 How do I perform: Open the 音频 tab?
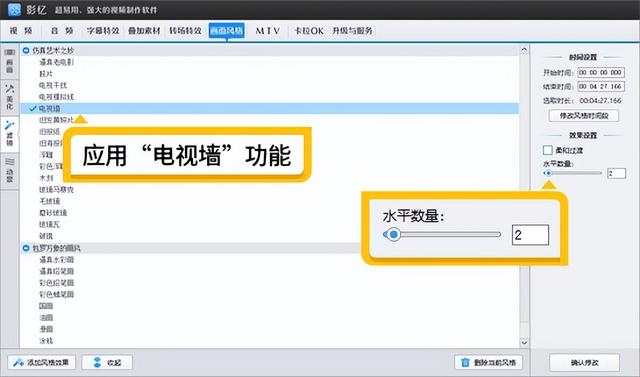tap(62, 31)
